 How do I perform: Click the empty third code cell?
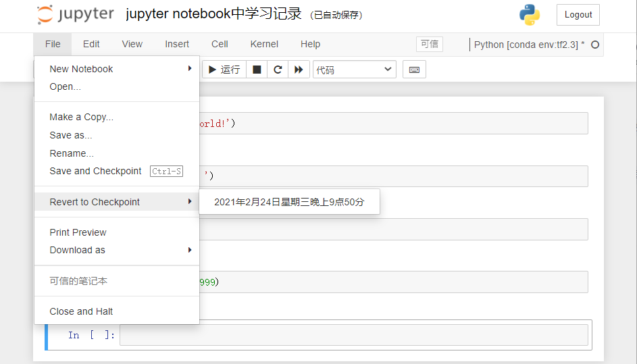393,229
